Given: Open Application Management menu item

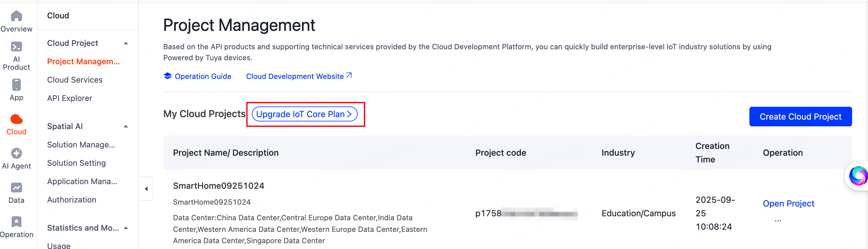Looking at the screenshot, I should coord(82,181).
